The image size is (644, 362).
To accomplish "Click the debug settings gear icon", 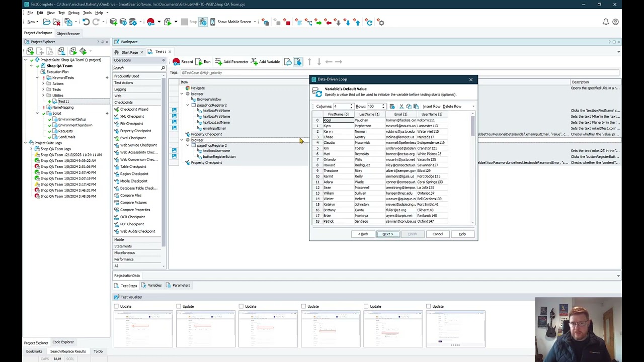I will (381, 22).
